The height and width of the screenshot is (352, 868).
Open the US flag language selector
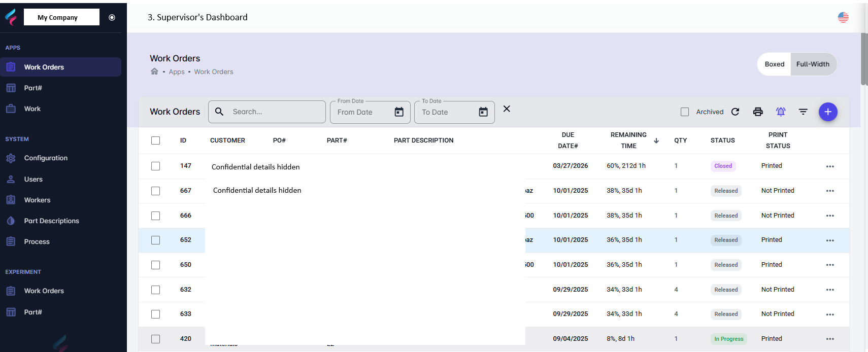[x=843, y=17]
